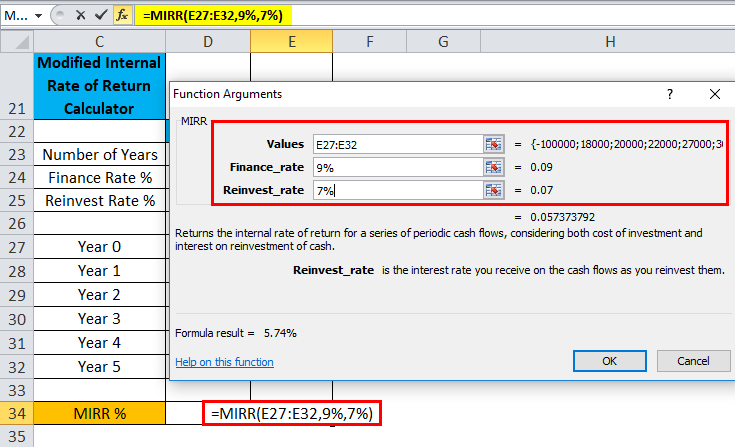Click the Year 0 cell
This screenshot has width=735, height=447.
[99, 247]
